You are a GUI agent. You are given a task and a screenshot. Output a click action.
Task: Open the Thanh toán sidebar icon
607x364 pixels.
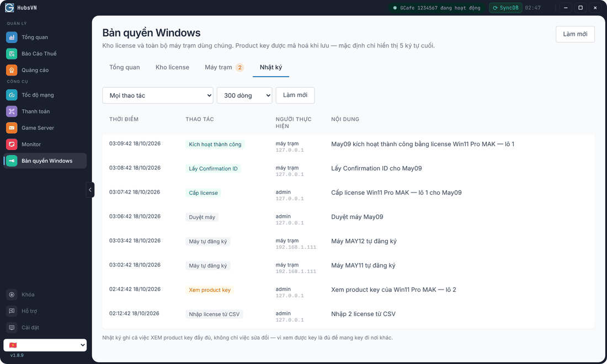(x=12, y=111)
